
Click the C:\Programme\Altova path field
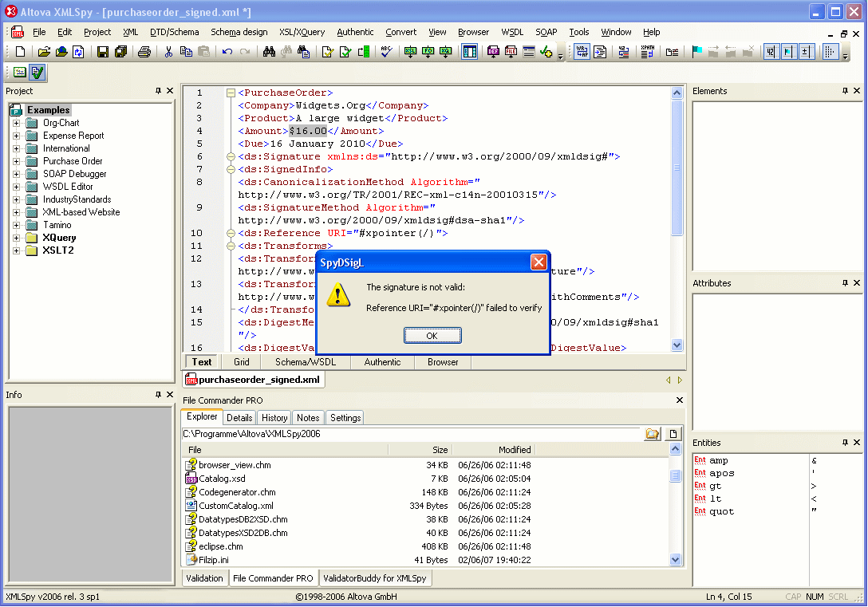tap(412, 434)
